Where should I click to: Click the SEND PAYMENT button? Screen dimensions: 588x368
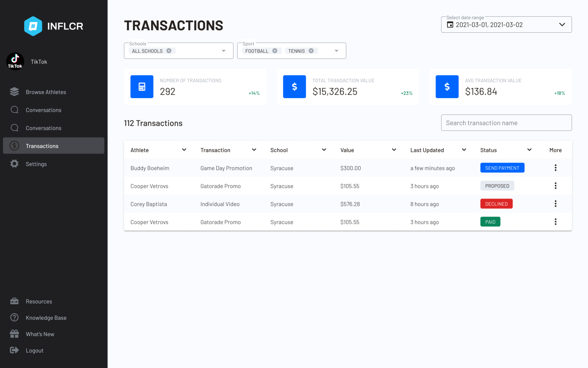502,168
